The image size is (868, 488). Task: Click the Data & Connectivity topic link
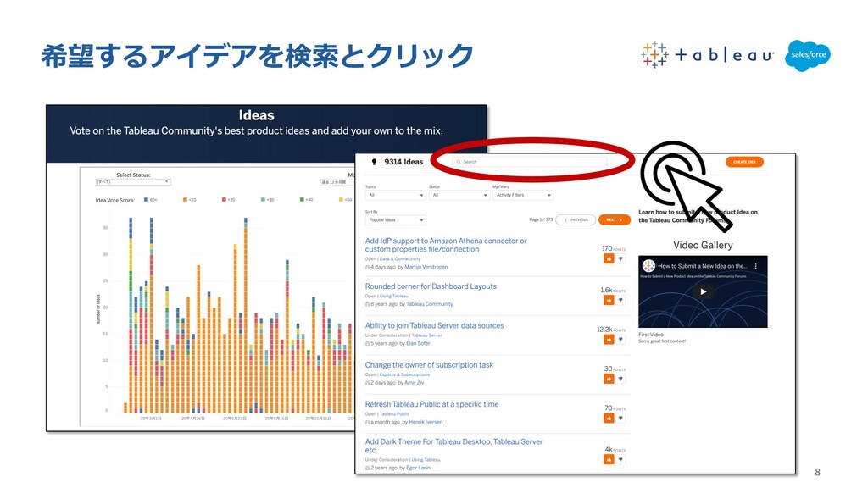[400, 259]
